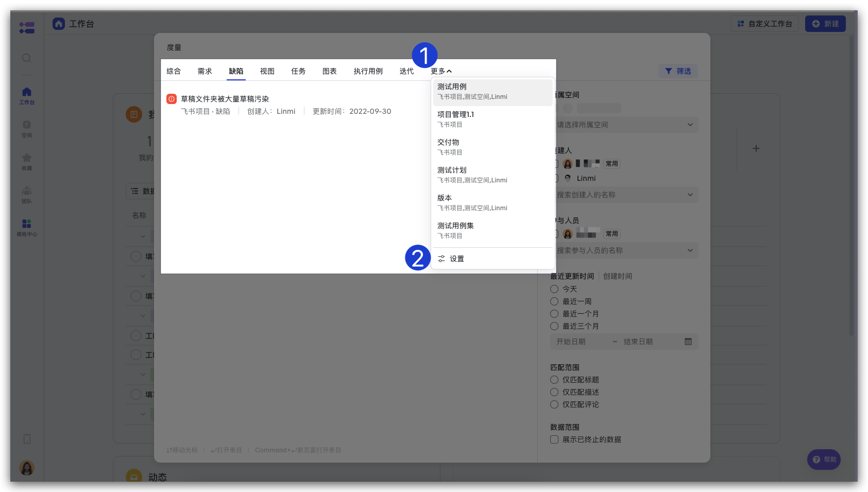Open 请选择所属空间 dropdown

[x=624, y=125]
